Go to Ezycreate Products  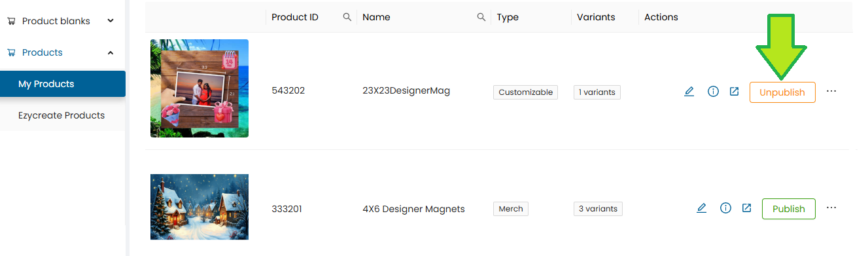pos(63,115)
